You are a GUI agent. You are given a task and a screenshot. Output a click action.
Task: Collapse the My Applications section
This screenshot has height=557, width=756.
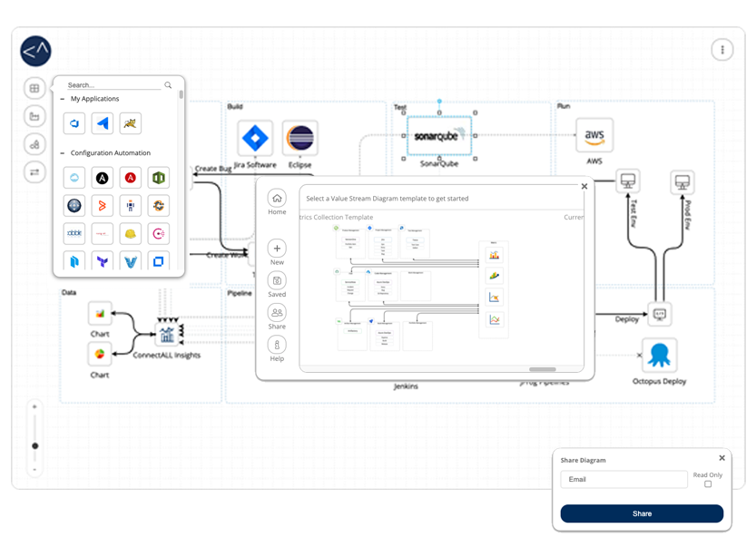(x=63, y=99)
